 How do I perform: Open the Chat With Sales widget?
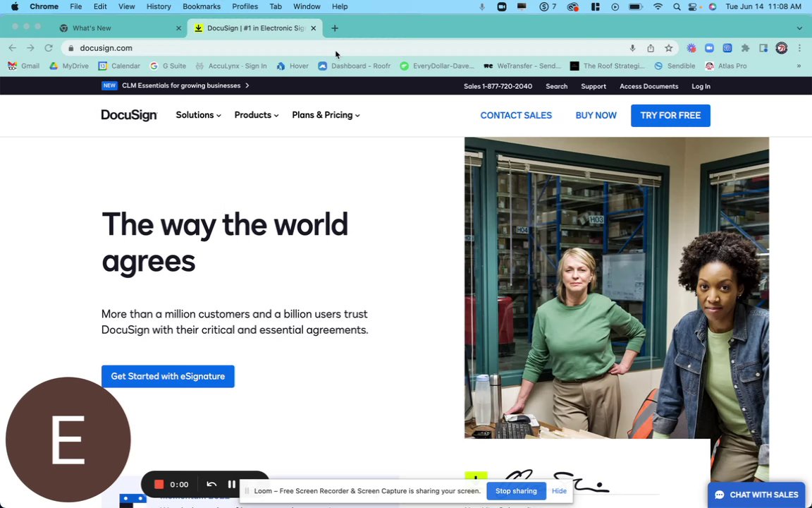(x=756, y=495)
